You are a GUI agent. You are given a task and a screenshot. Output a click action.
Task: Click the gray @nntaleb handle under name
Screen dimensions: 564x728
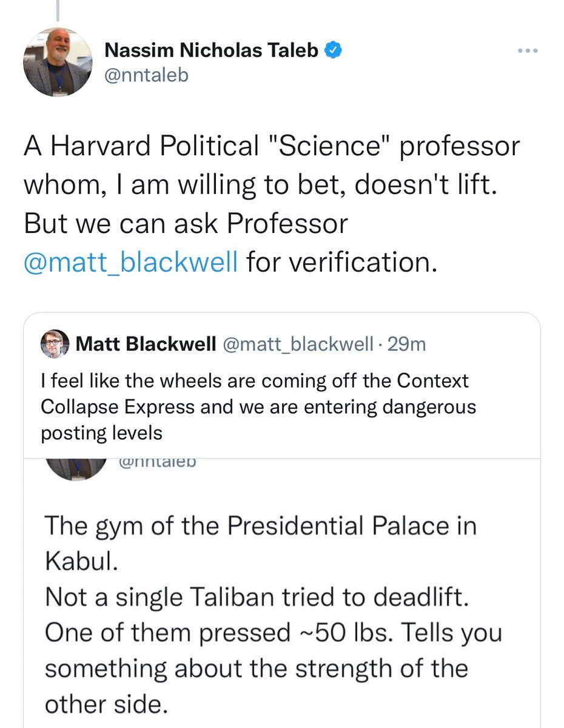click(x=147, y=76)
